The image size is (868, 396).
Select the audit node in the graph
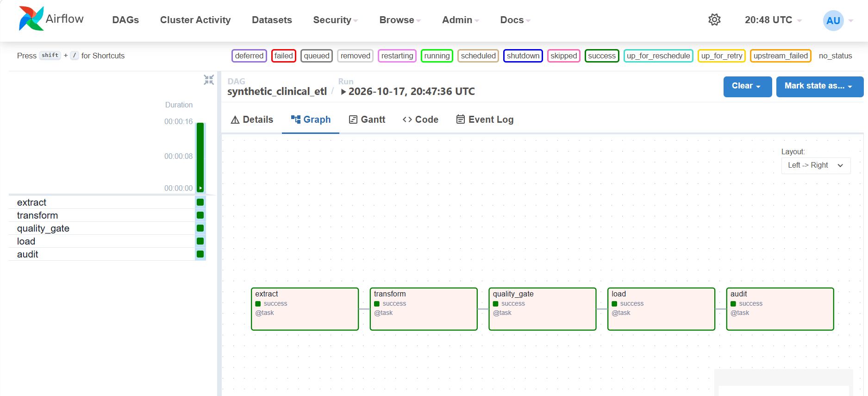[x=780, y=309]
